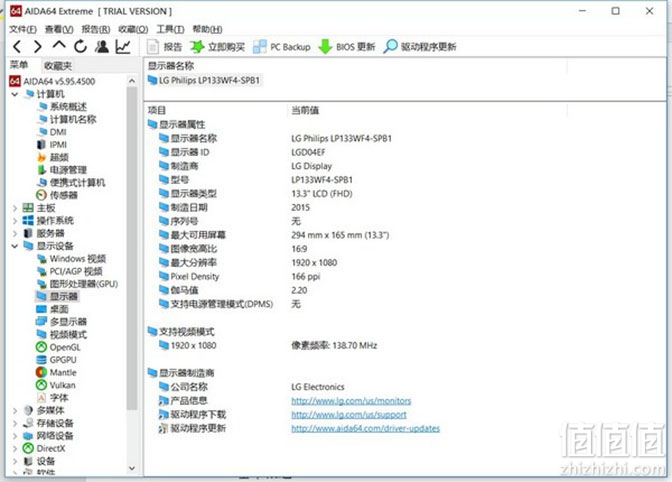Open the 报告(R) menu
This screenshot has width=672, height=482.
click(96, 29)
